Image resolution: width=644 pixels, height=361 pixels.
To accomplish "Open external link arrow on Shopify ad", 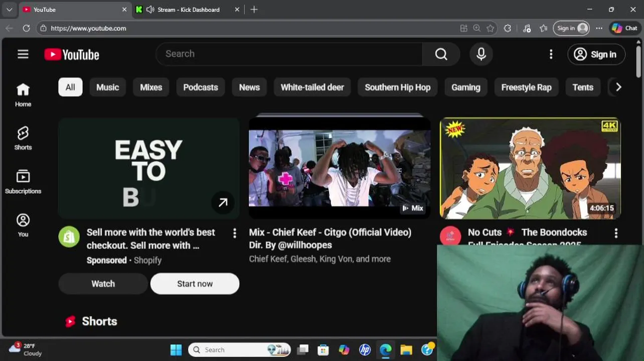I will tap(223, 203).
